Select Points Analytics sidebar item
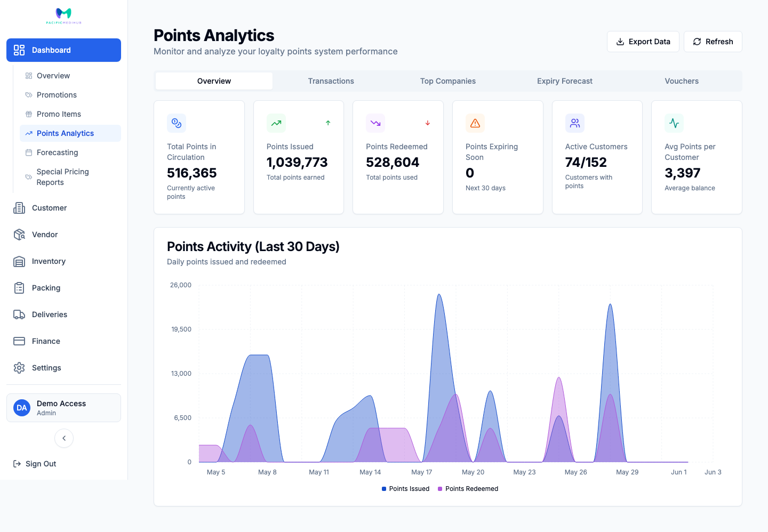 pos(70,133)
